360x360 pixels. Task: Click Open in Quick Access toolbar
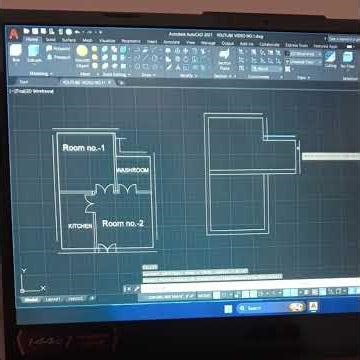click(x=35, y=31)
